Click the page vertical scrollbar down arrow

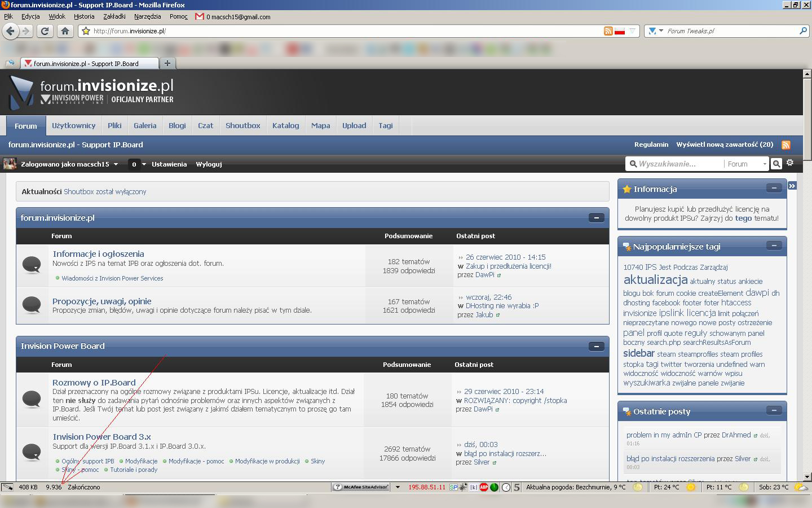pos(807,477)
